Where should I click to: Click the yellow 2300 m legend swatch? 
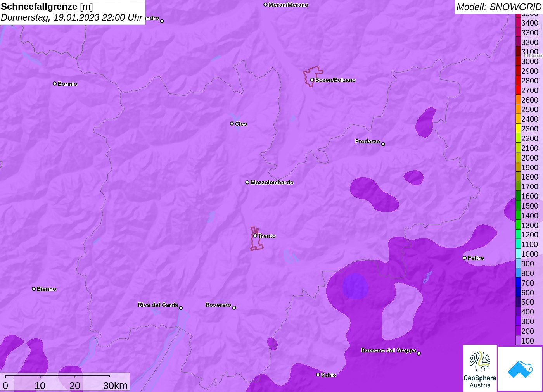point(518,128)
